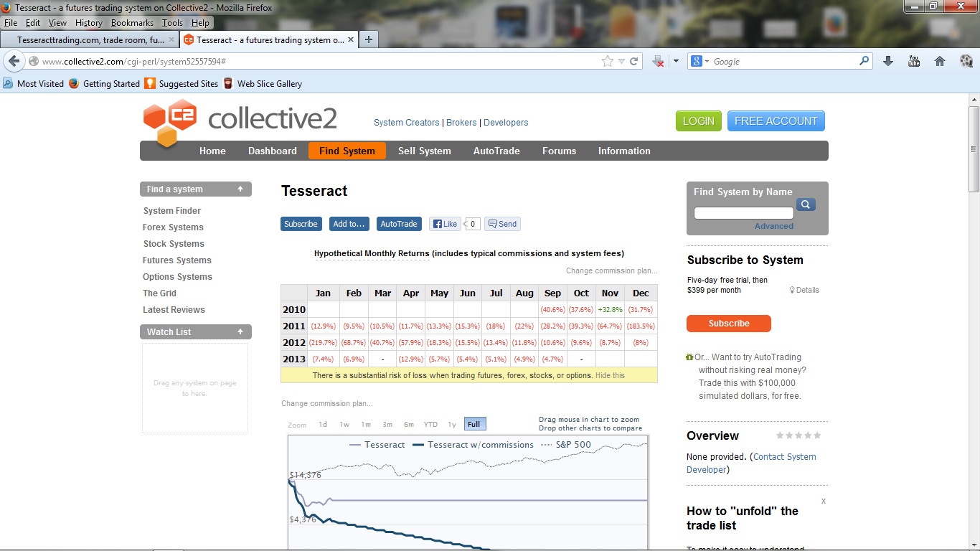The image size is (980, 551).
Task: Click the search magnifier in Google box
Action: pos(864,62)
